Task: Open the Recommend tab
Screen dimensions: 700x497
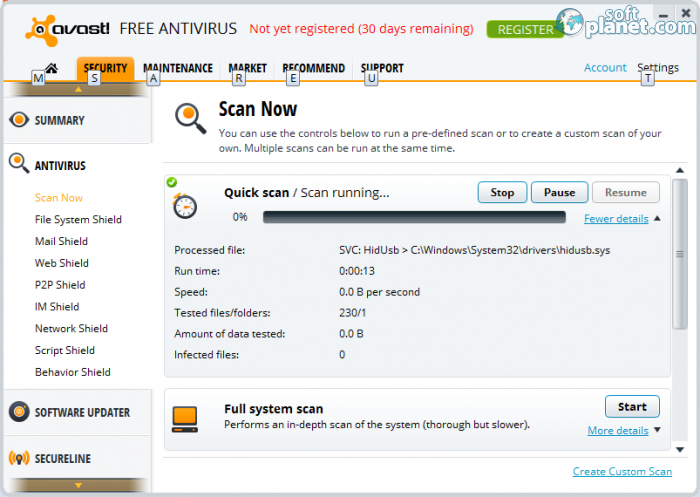Action: pyautogui.click(x=313, y=68)
